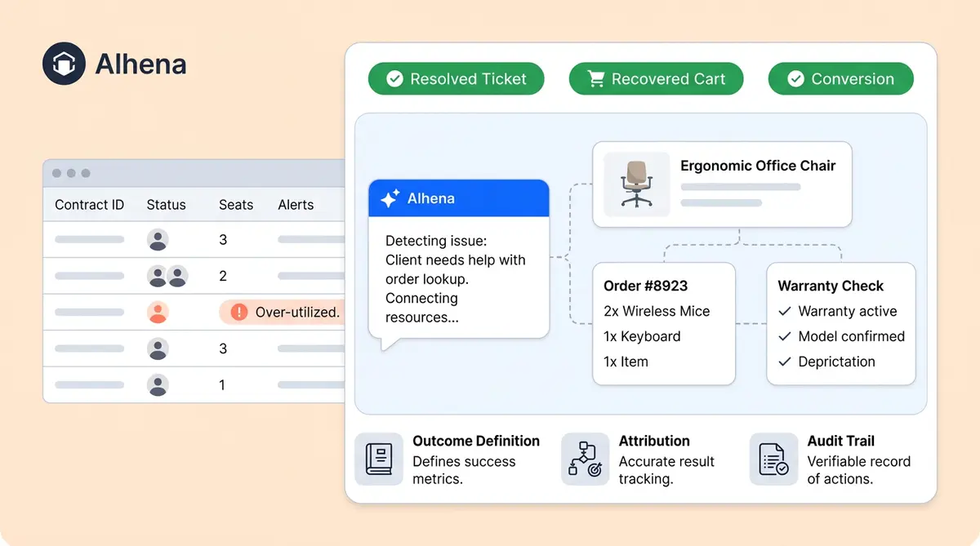Click the Attribution heading
The image size is (980, 546).
(x=654, y=441)
